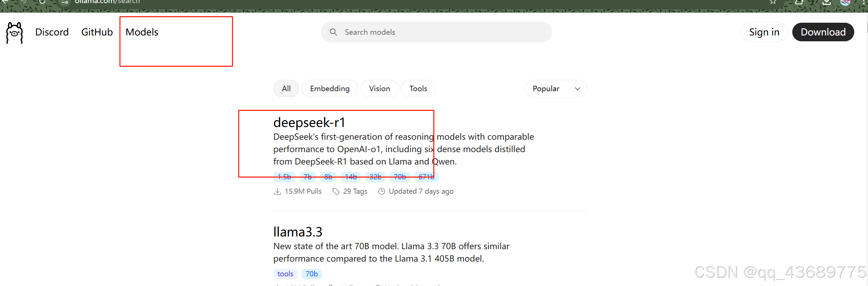Click the 14b size tag
868x286 pixels.
pyautogui.click(x=351, y=177)
